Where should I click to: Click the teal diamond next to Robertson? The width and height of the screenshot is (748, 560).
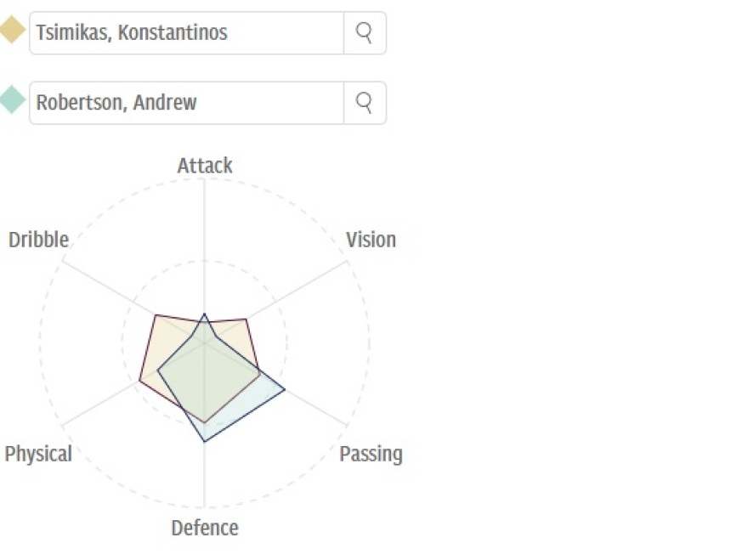click(13, 101)
